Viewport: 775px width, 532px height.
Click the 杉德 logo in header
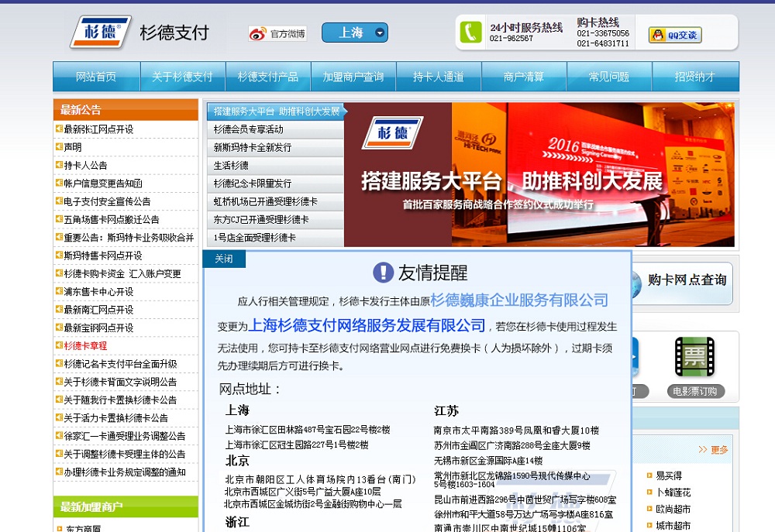[100, 32]
